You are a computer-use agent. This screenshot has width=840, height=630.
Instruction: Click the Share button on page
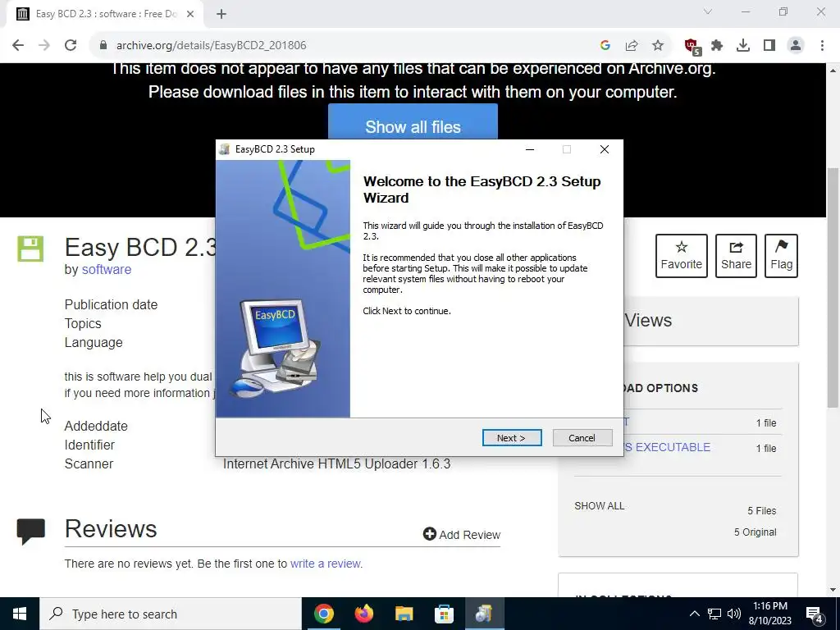coord(736,256)
